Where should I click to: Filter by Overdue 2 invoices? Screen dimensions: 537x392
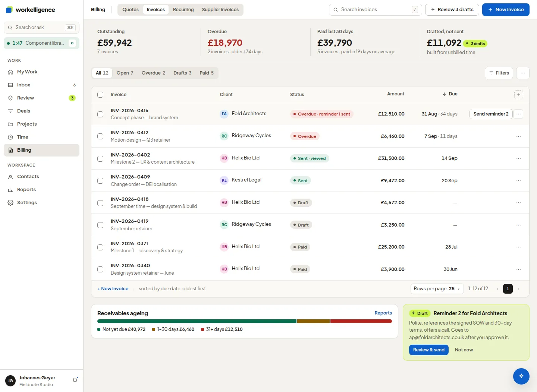[153, 73]
